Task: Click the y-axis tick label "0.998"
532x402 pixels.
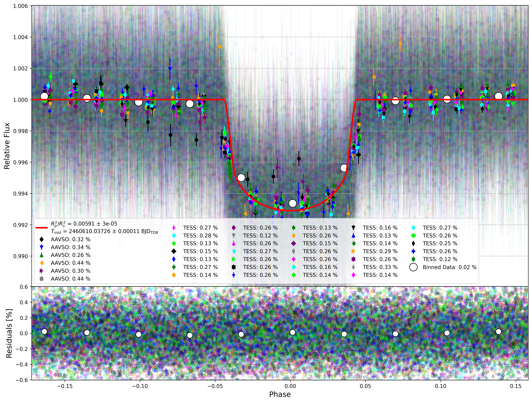Action: [20, 131]
